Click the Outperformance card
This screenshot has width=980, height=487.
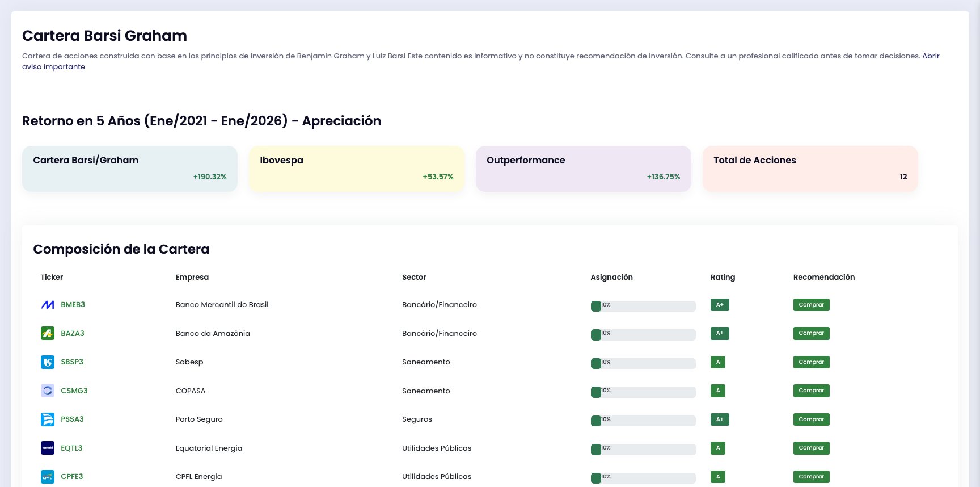(584, 169)
